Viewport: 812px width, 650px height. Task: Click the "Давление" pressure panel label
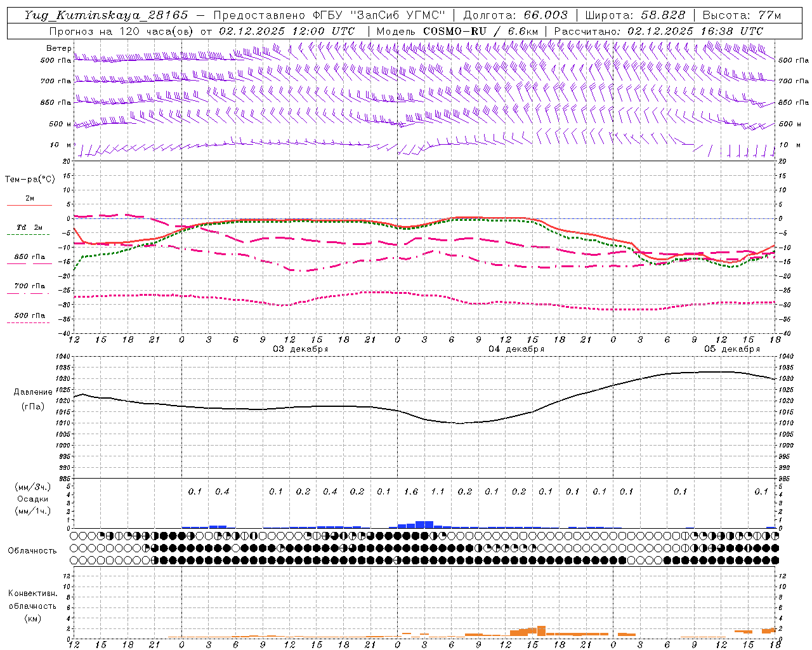[33, 392]
